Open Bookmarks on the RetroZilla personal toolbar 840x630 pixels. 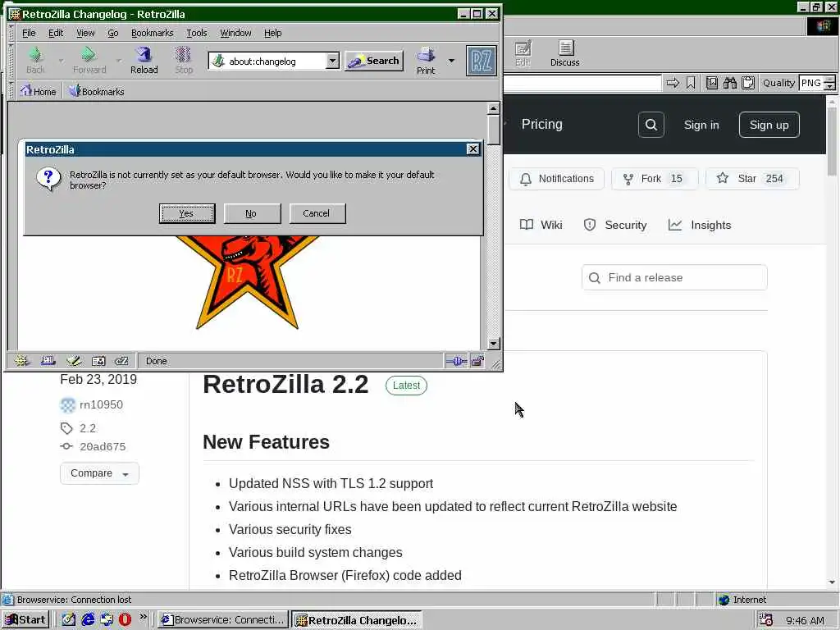[x=97, y=91]
